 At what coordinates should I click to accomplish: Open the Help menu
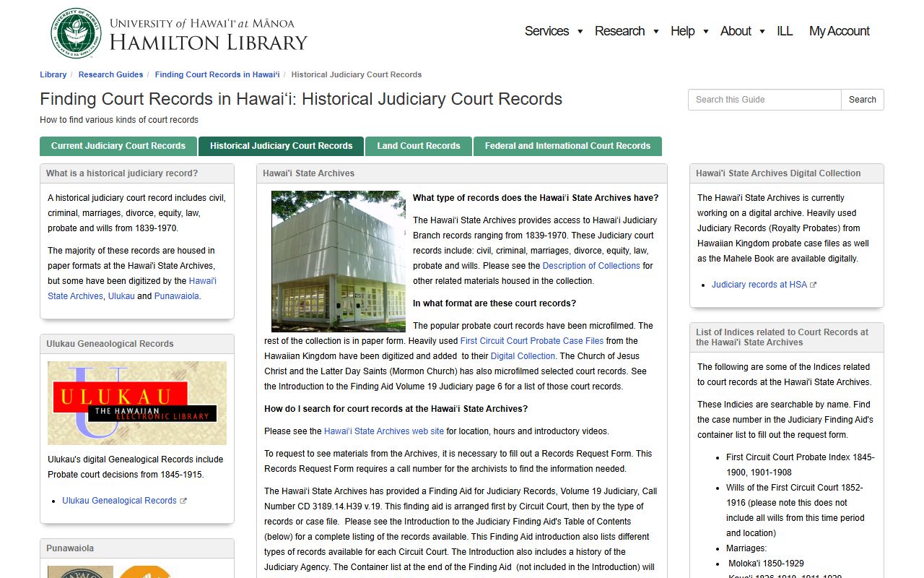coord(682,31)
